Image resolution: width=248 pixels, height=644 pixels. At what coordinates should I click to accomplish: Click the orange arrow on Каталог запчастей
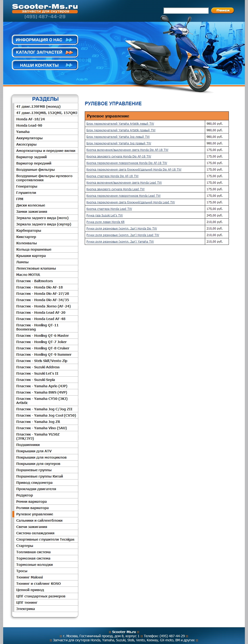click(x=69, y=52)
